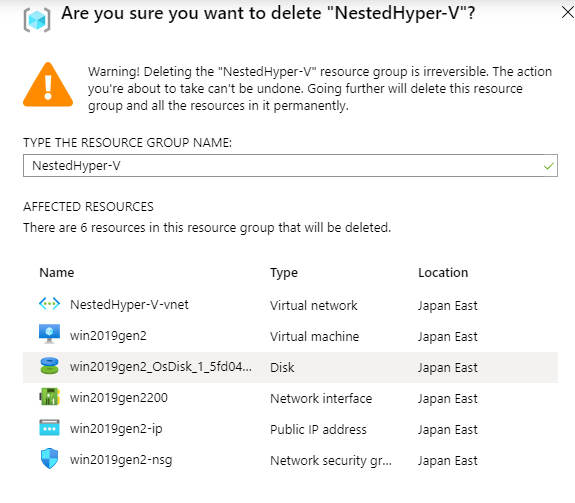Click the network security group shield icon

coord(49,458)
